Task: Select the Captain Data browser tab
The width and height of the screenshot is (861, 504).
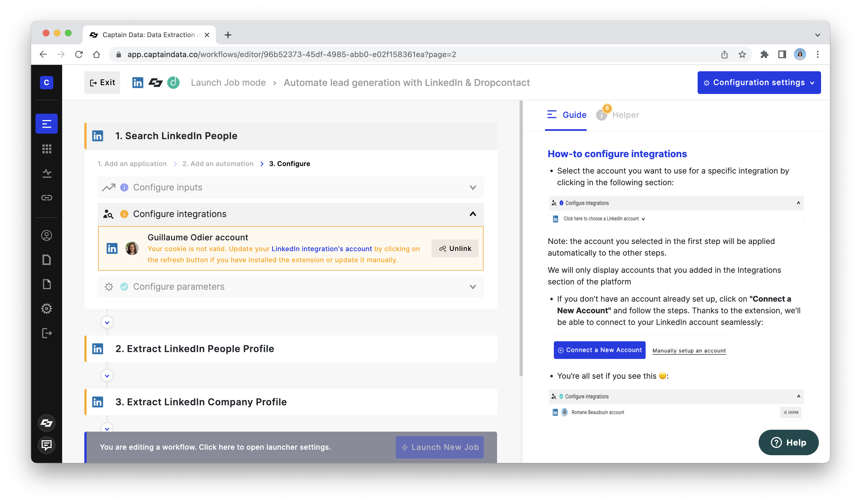Action: click(x=149, y=35)
